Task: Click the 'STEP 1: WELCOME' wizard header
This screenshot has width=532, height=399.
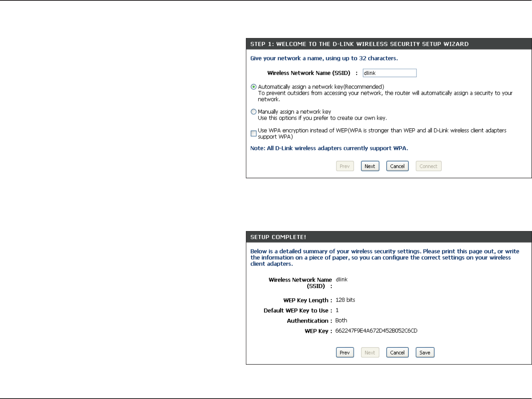Action: (x=359, y=44)
